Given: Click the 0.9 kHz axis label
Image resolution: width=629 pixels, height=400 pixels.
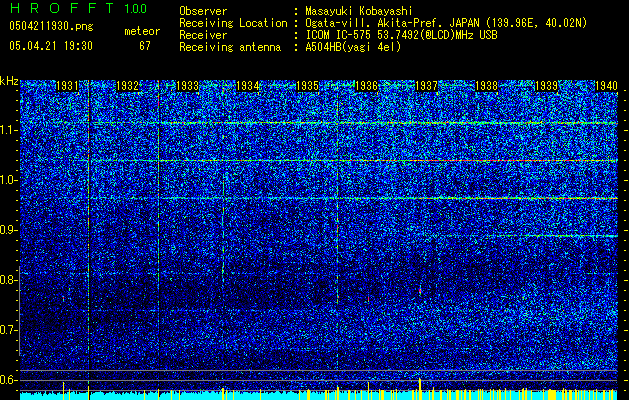Looking at the screenshot, I should (8, 230).
